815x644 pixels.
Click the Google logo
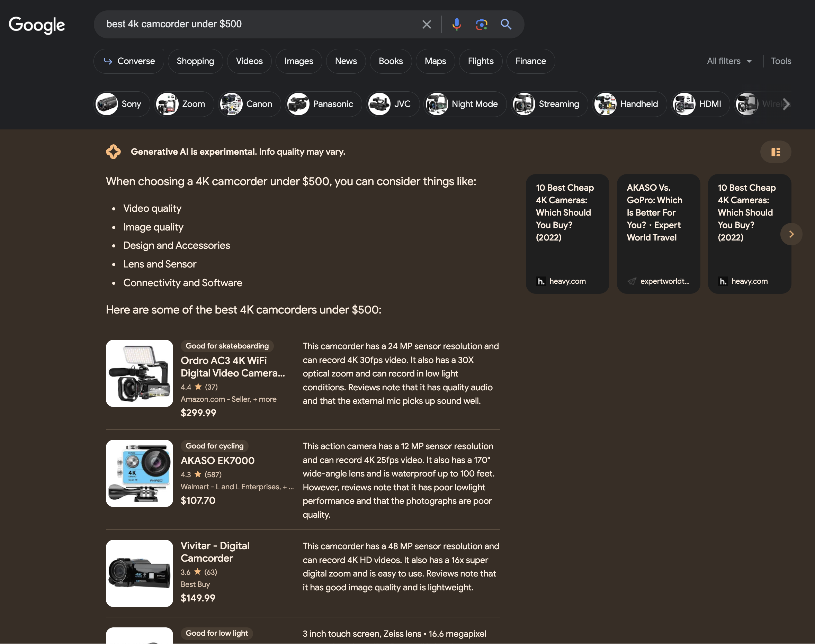point(37,25)
